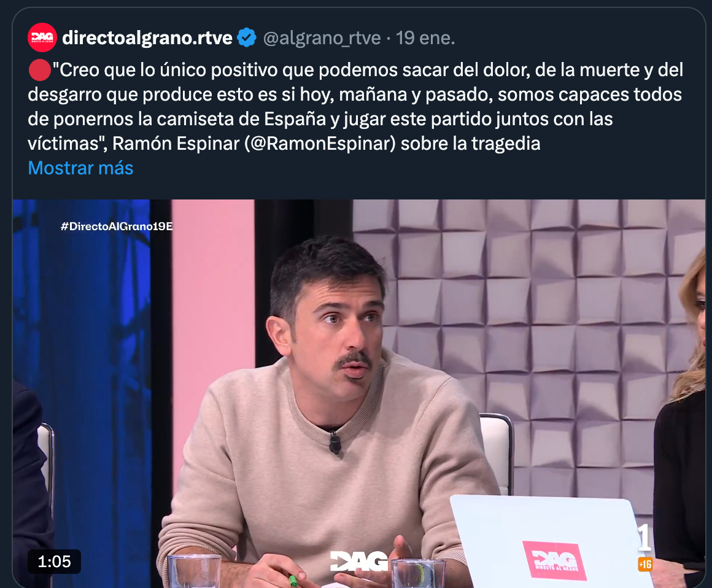Visit the @algrano_rtve handle
Image resolution: width=712 pixels, height=588 pixels.
click(322, 38)
